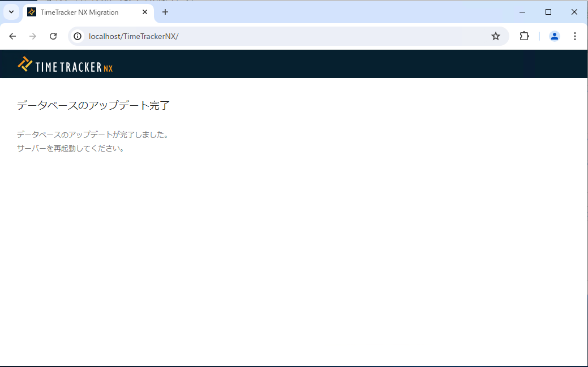Open the Extensions puzzle icon
Viewport: 588px width, 367px height.
coord(524,36)
